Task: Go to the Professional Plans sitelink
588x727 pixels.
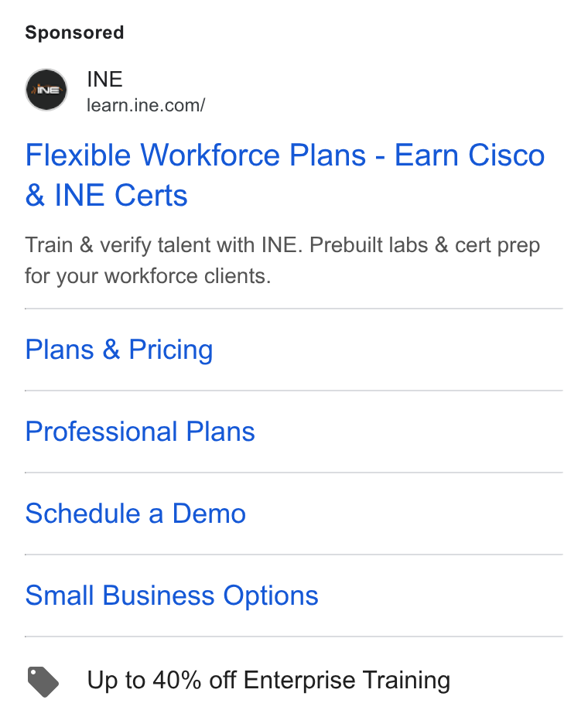Action: tap(140, 432)
